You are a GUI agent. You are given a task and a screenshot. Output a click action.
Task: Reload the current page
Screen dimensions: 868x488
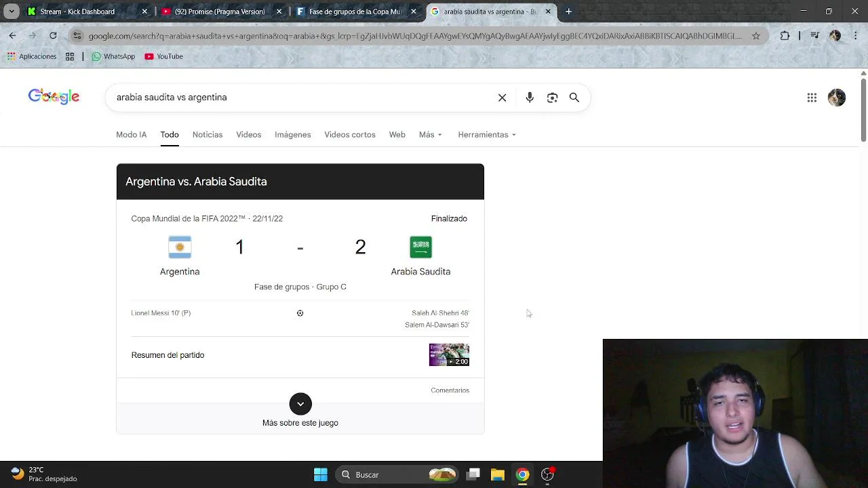tap(53, 35)
